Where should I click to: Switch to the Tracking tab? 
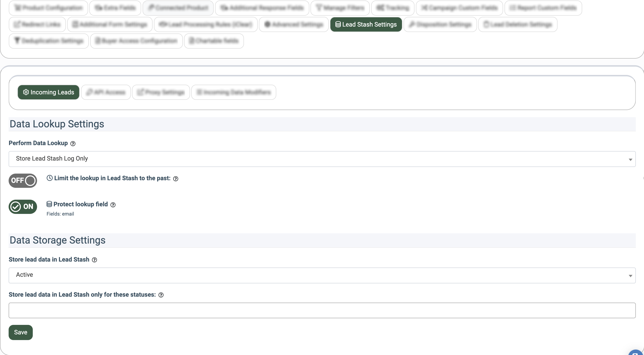pyautogui.click(x=393, y=8)
